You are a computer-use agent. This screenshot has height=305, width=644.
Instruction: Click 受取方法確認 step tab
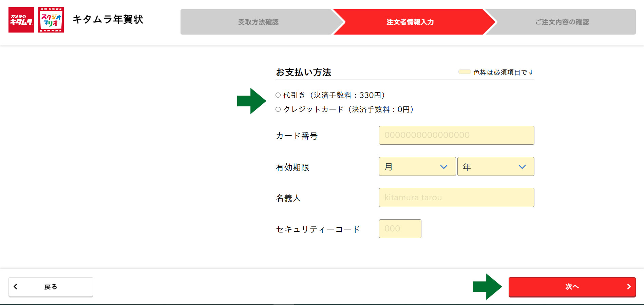(x=258, y=22)
